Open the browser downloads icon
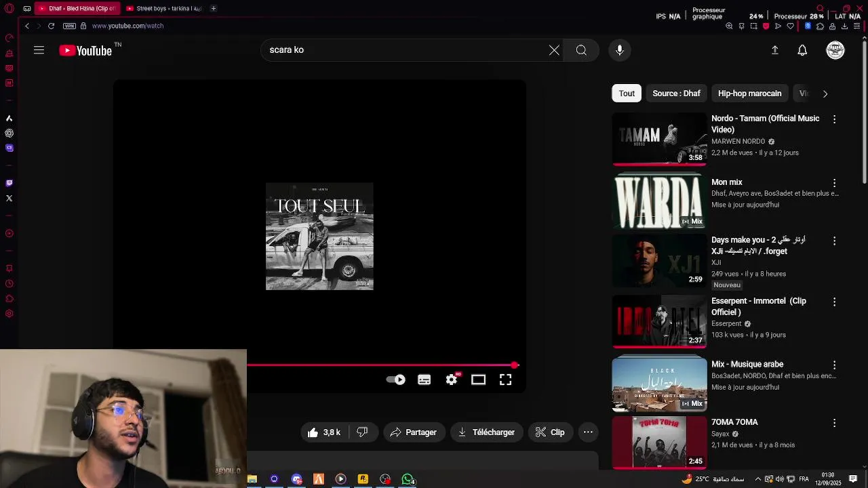 click(x=844, y=26)
